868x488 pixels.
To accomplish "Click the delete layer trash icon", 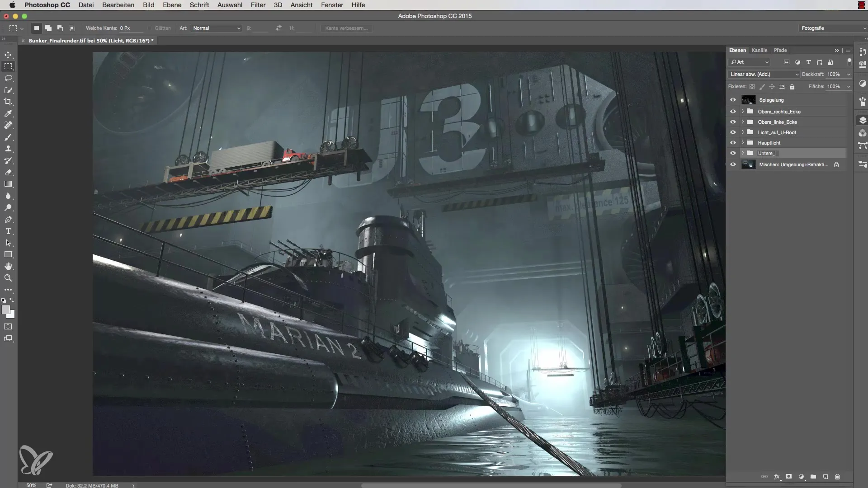I will 837,477.
